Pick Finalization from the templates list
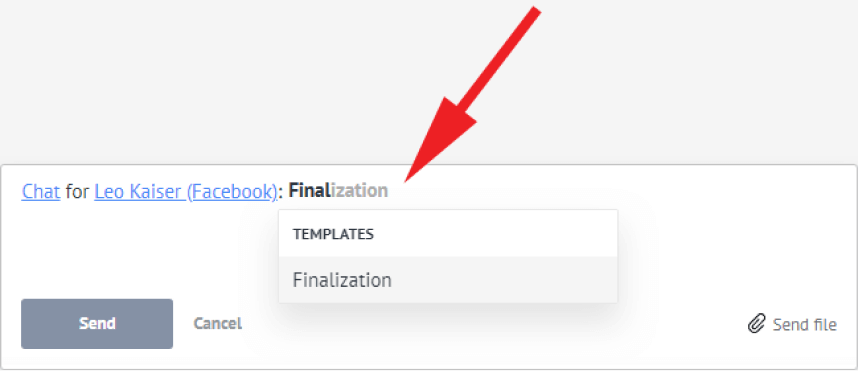The width and height of the screenshot is (858, 371). (x=448, y=280)
